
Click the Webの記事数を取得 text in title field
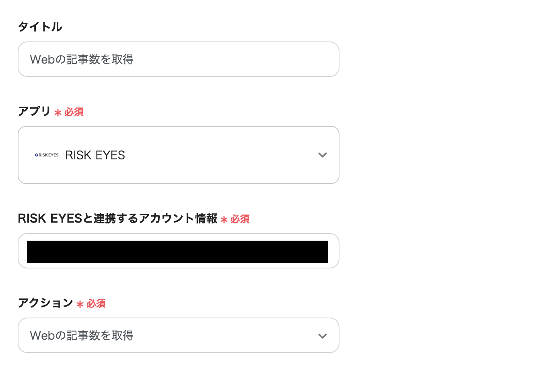(82, 60)
